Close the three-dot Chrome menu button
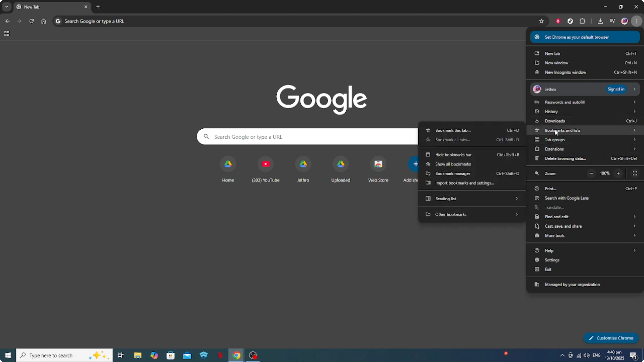 tap(637, 21)
